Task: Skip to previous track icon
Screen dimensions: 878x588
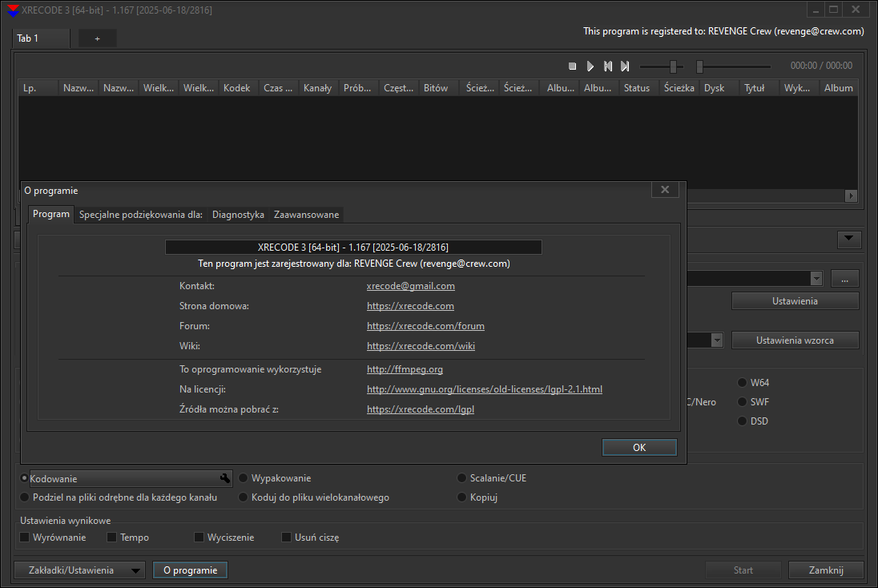Action: click(x=607, y=66)
